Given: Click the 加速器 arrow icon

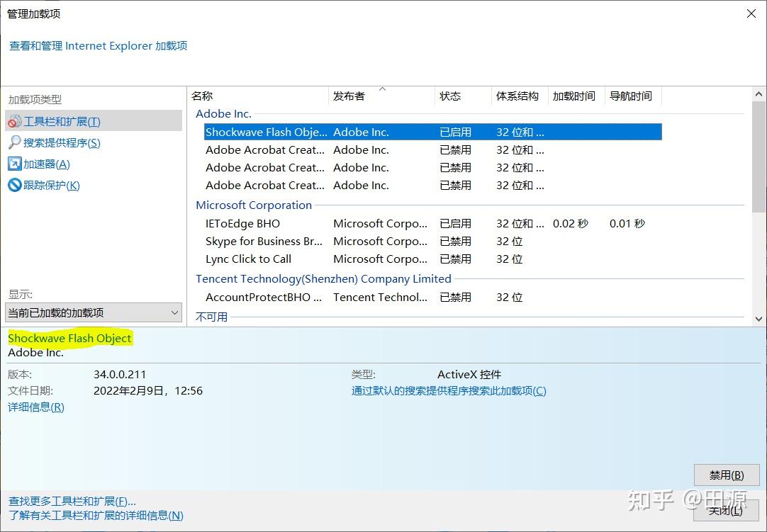Looking at the screenshot, I should click(15, 164).
